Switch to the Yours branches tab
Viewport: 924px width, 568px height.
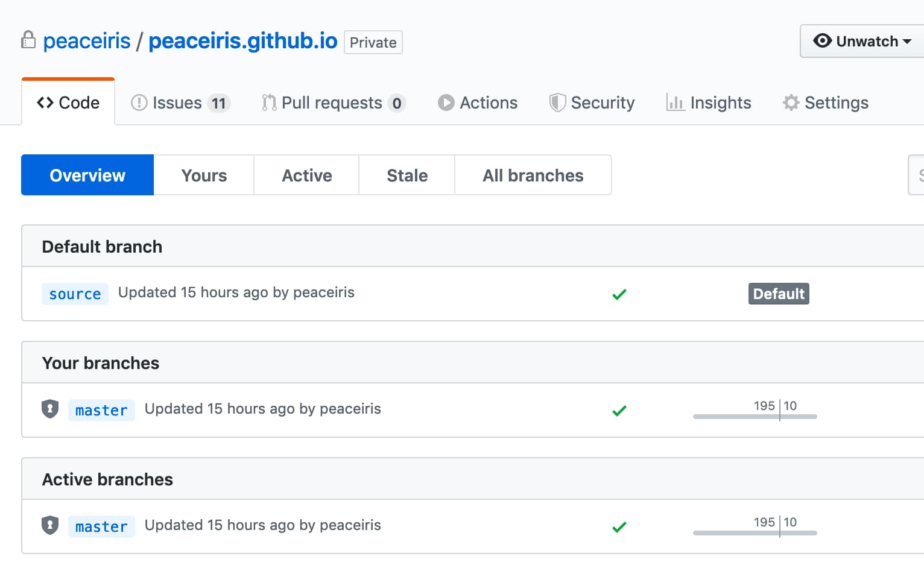click(203, 175)
